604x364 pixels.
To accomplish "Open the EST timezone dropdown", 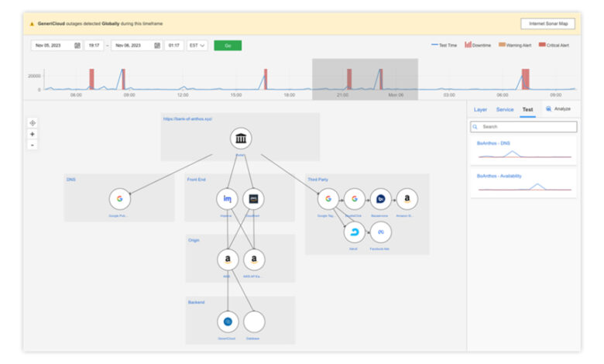I will pyautogui.click(x=197, y=46).
